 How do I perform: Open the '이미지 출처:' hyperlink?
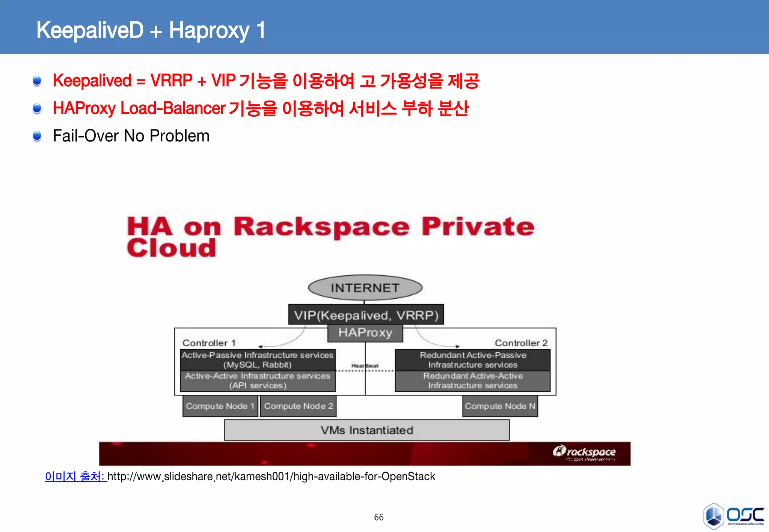tap(76, 476)
